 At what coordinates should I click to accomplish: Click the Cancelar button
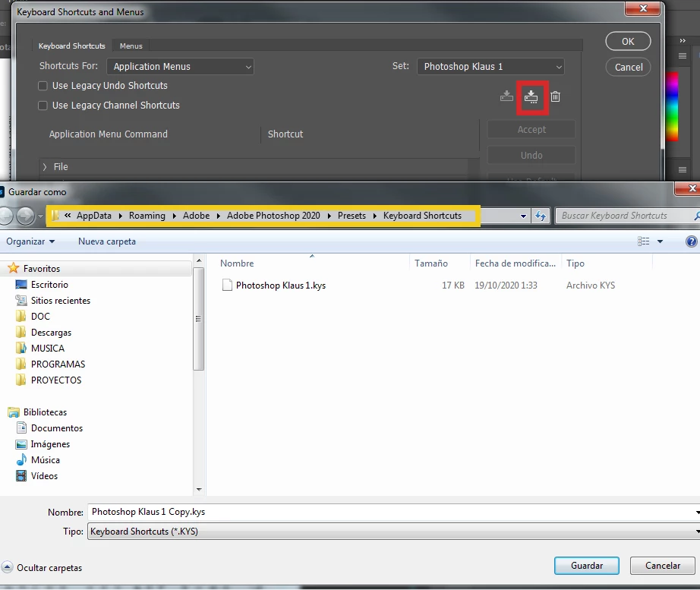click(663, 566)
